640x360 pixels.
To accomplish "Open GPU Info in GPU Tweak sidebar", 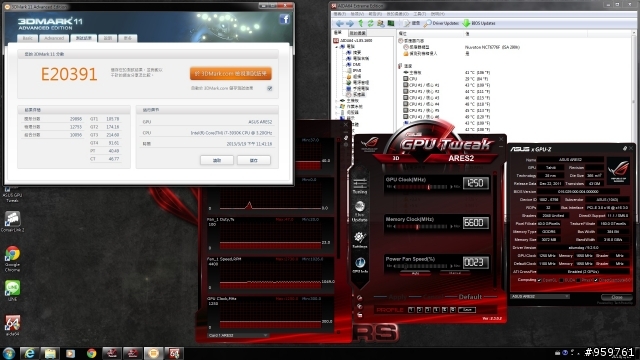I will [360, 265].
